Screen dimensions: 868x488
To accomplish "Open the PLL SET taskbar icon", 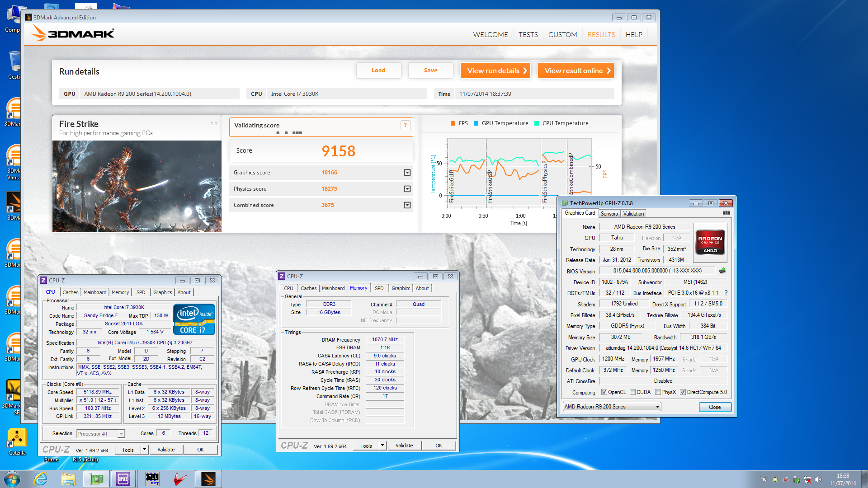I will 152,479.
